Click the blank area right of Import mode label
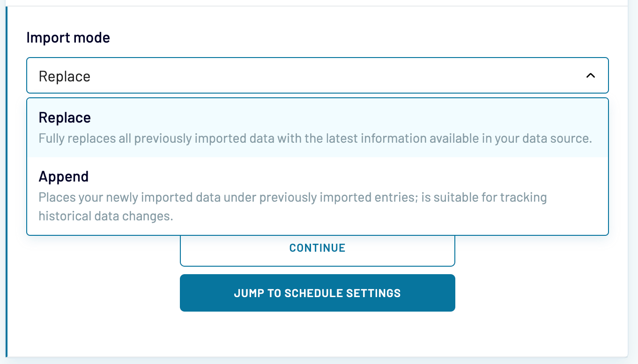Screen dimensions: 638x364 (328, 37)
